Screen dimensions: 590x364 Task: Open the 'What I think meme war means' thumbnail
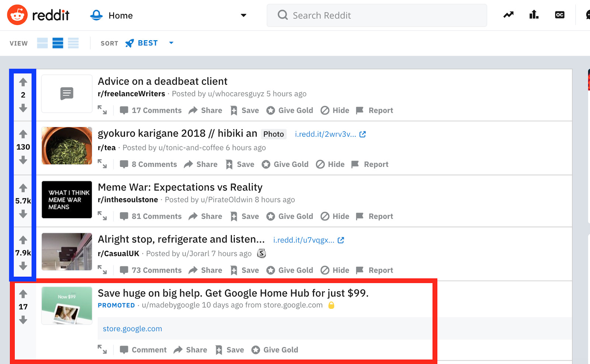click(x=67, y=200)
